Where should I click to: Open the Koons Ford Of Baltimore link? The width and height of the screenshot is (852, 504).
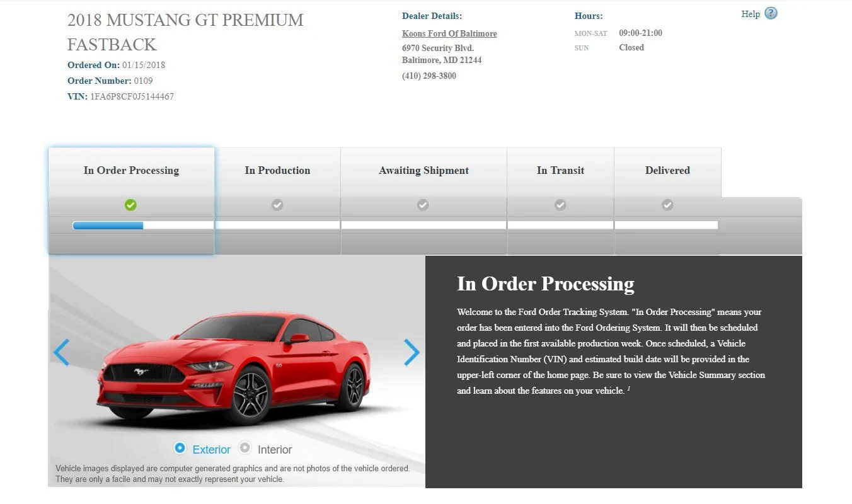coord(449,33)
